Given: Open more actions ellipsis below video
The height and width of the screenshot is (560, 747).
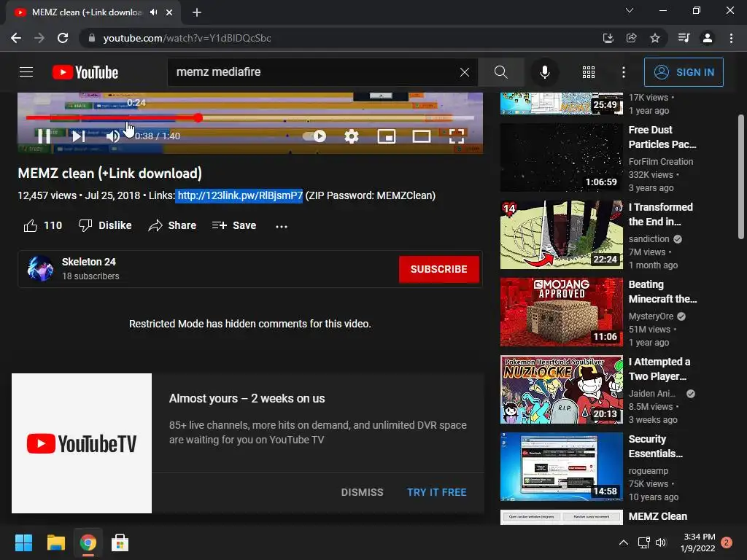Looking at the screenshot, I should coord(282,226).
